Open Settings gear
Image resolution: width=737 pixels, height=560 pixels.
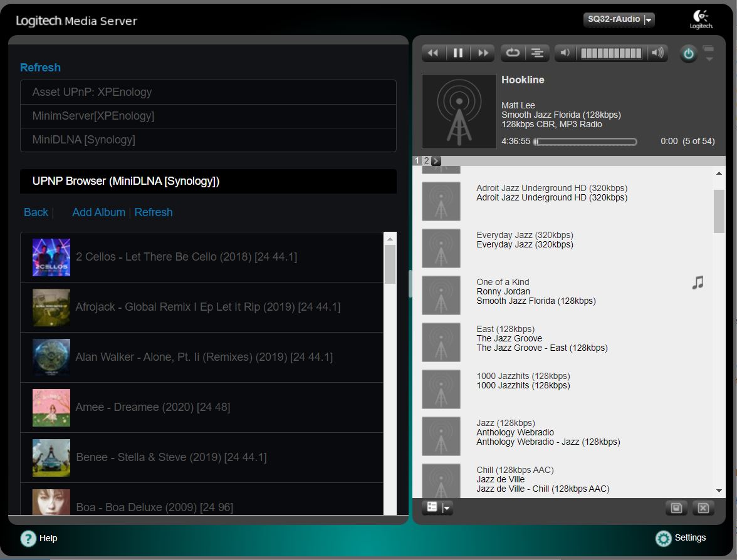(663, 539)
